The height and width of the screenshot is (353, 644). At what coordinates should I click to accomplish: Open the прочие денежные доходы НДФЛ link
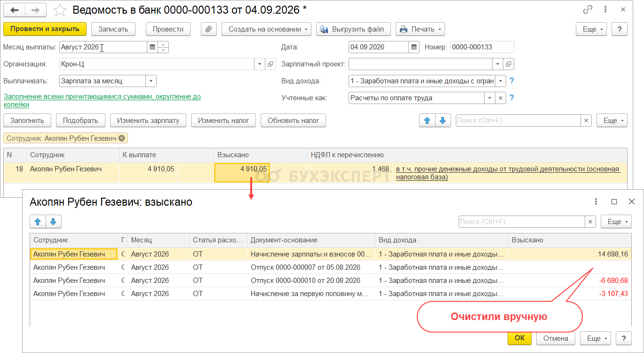click(x=508, y=173)
